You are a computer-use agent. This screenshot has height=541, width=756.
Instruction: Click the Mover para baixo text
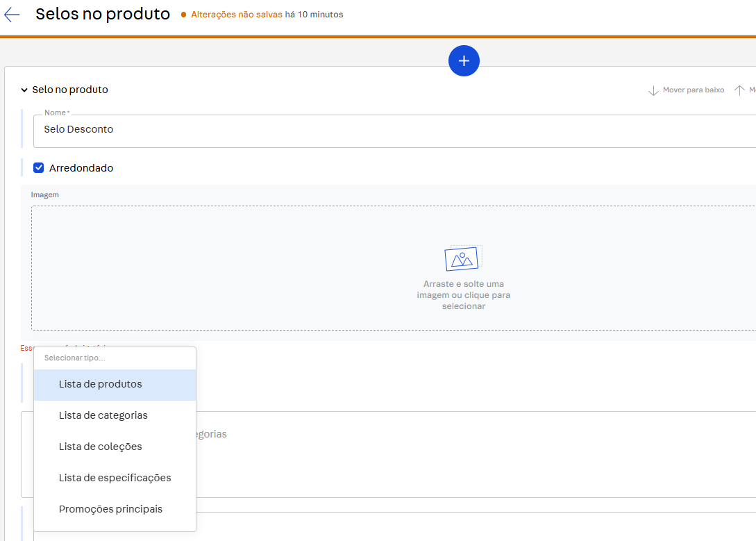point(694,90)
